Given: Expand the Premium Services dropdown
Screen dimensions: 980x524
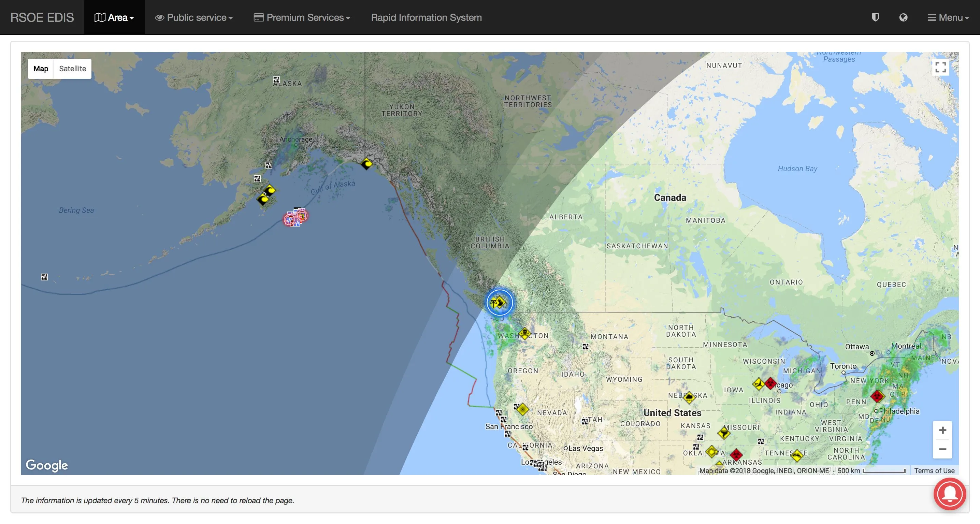Looking at the screenshot, I should [302, 17].
